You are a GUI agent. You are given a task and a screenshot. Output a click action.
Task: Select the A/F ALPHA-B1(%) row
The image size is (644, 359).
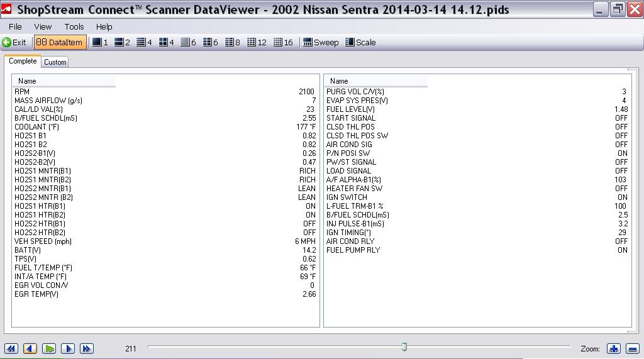[x=477, y=180]
